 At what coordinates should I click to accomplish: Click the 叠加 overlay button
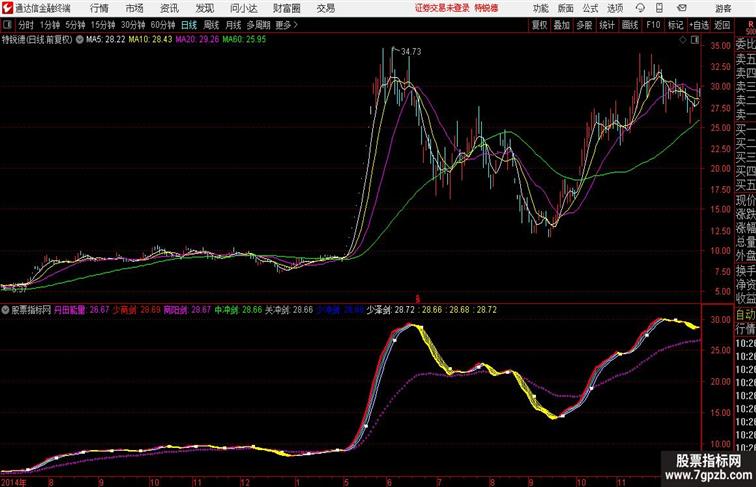pos(562,25)
